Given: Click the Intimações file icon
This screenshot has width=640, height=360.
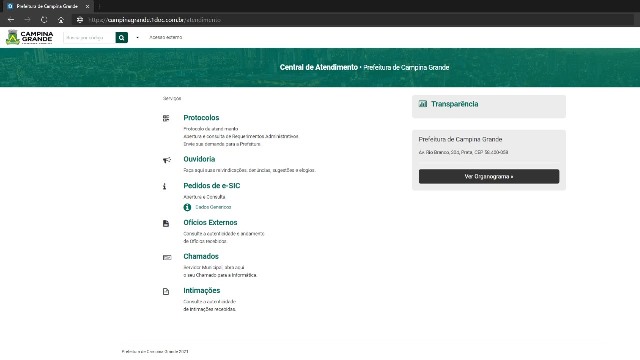Looking at the screenshot, I should click(166, 291).
